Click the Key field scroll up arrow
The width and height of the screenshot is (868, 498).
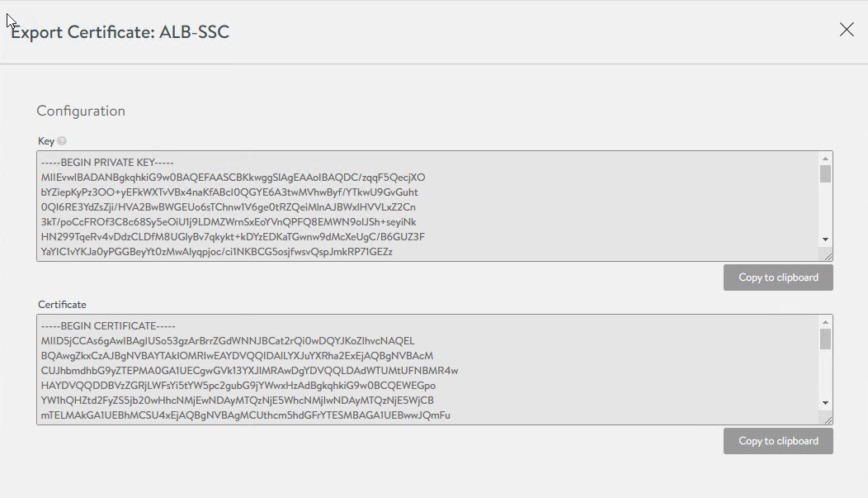click(825, 159)
